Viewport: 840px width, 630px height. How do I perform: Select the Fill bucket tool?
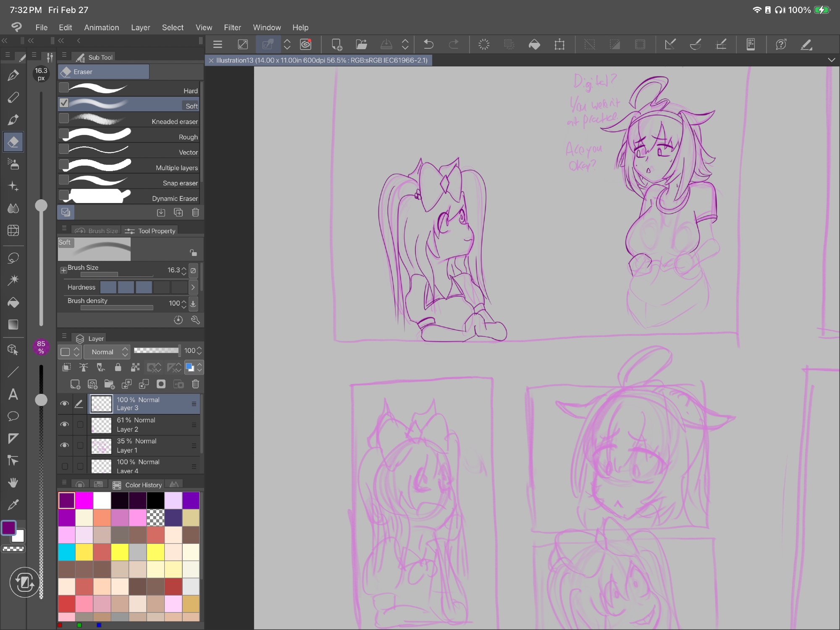(x=13, y=303)
